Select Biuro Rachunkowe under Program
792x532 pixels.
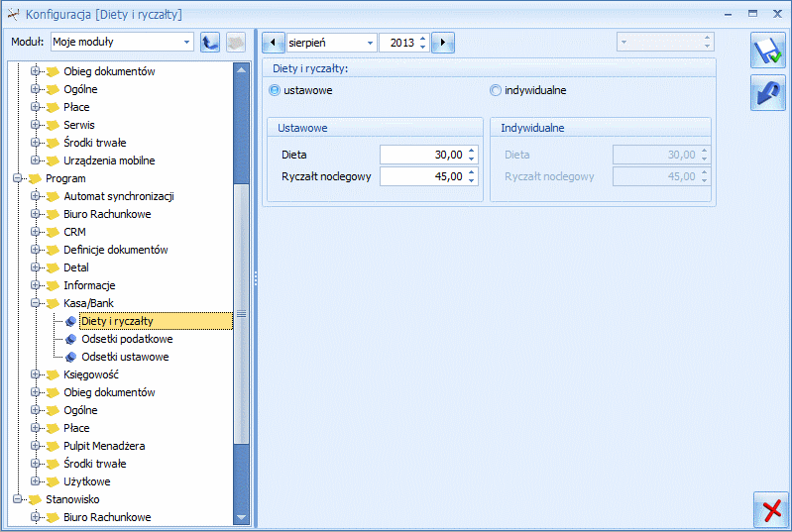coord(107,214)
